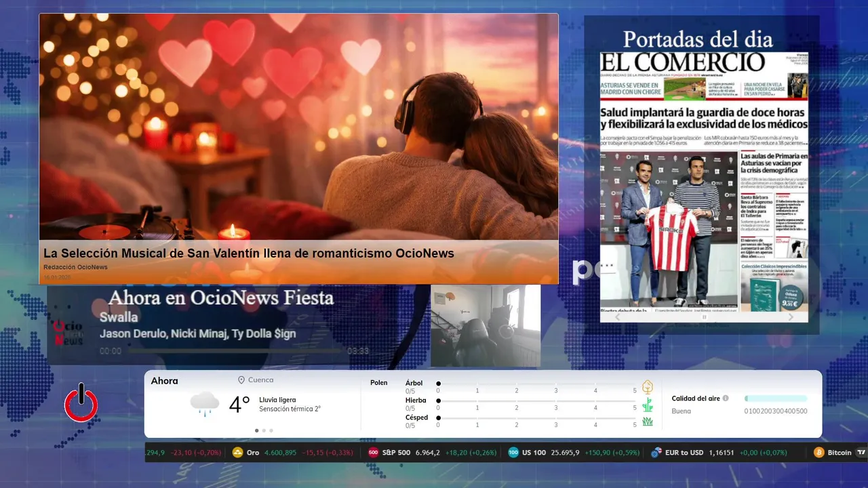The height and width of the screenshot is (488, 868).
Task: Click the 'Lluvia ligera' weather description
Action: (x=277, y=400)
